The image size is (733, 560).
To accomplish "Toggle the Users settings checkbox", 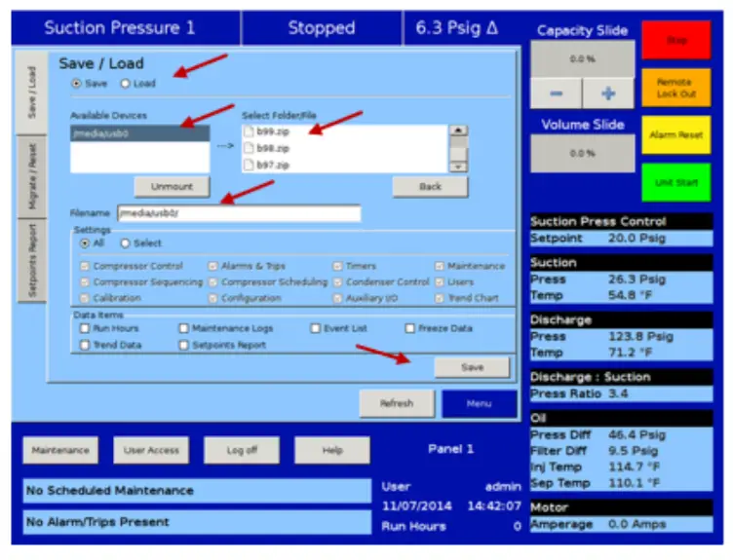I will tap(439, 282).
